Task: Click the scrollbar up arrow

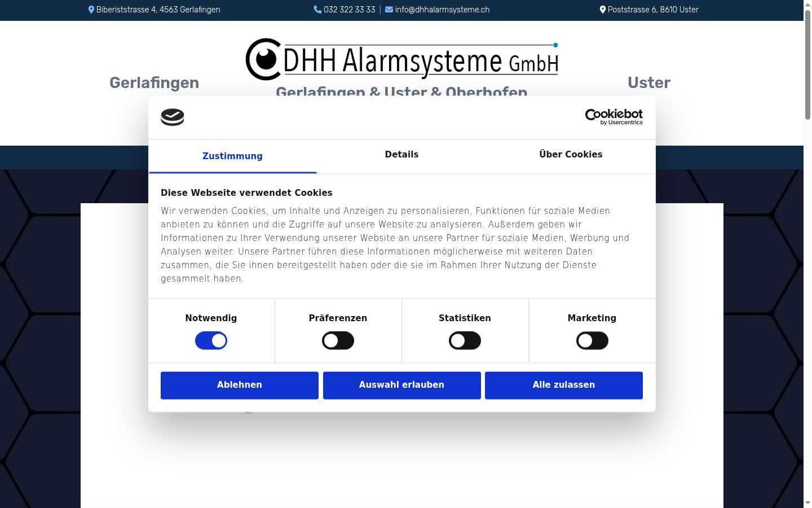Action: point(807,4)
